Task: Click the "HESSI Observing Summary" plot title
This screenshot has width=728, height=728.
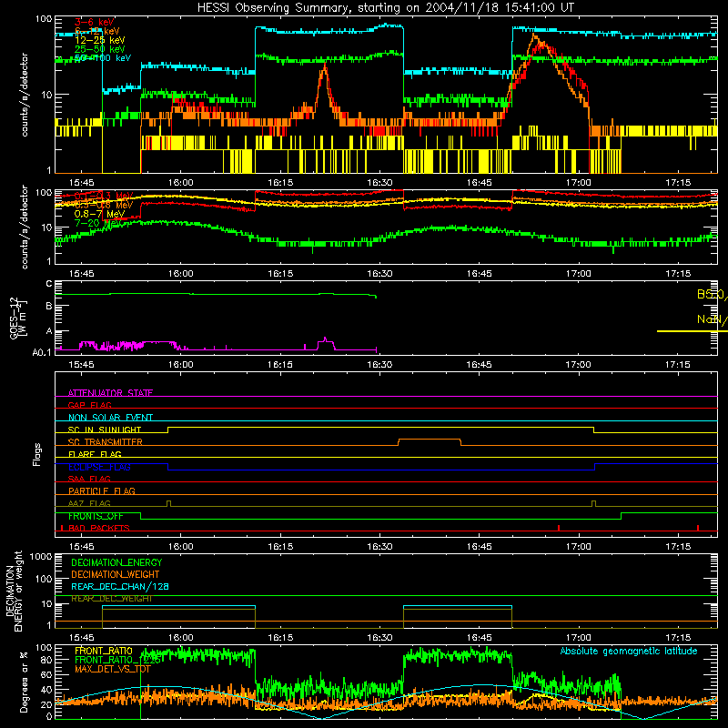Action: [x=385, y=7]
